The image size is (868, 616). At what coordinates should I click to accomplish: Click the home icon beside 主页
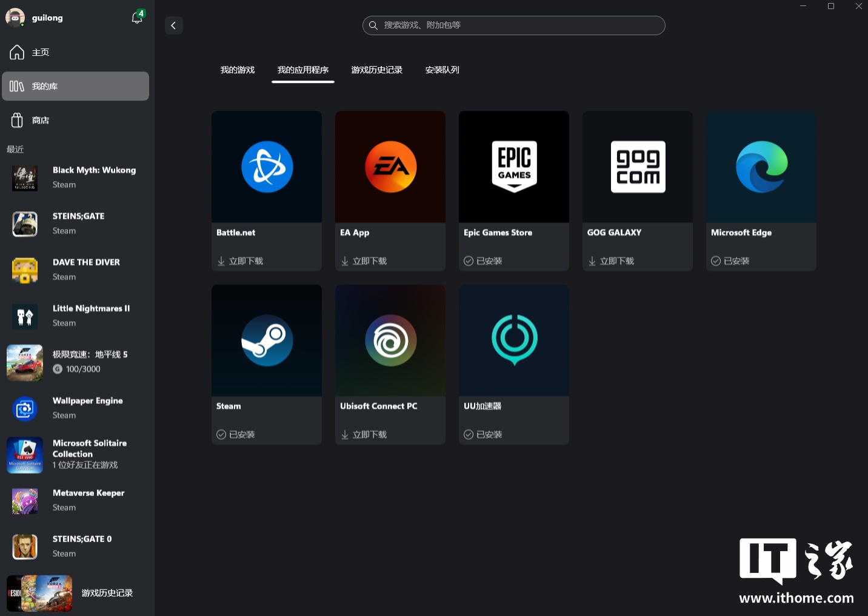(x=17, y=52)
